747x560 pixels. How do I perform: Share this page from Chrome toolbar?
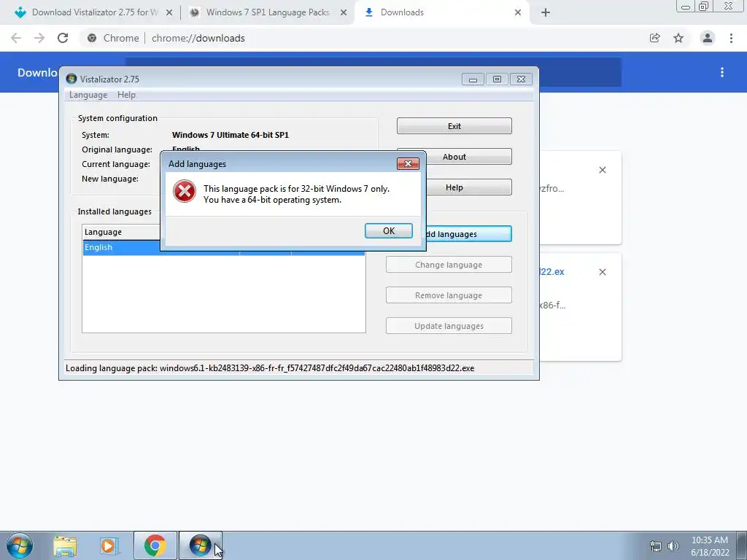coord(655,38)
